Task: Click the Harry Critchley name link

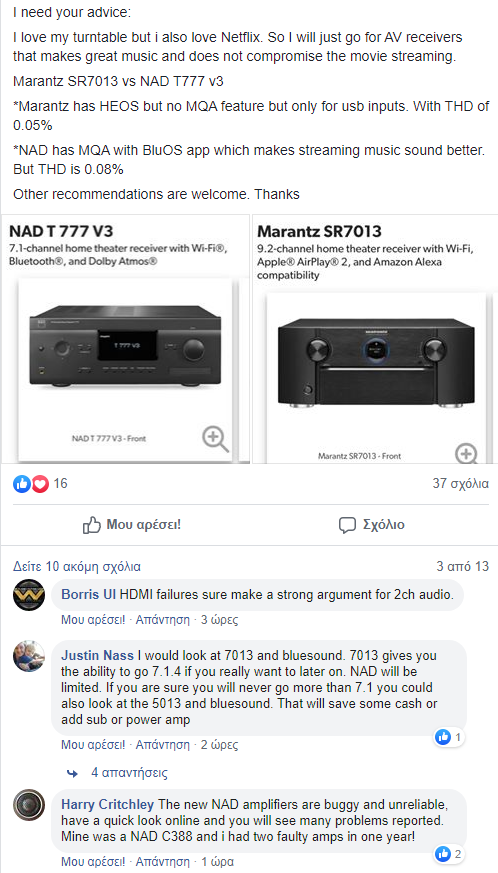Action: click(x=108, y=805)
